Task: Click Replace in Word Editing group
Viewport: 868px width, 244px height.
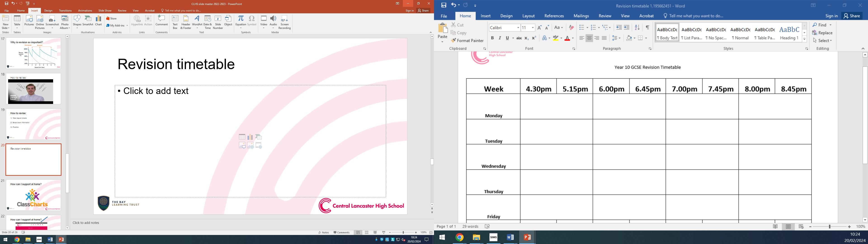Action: [x=823, y=33]
